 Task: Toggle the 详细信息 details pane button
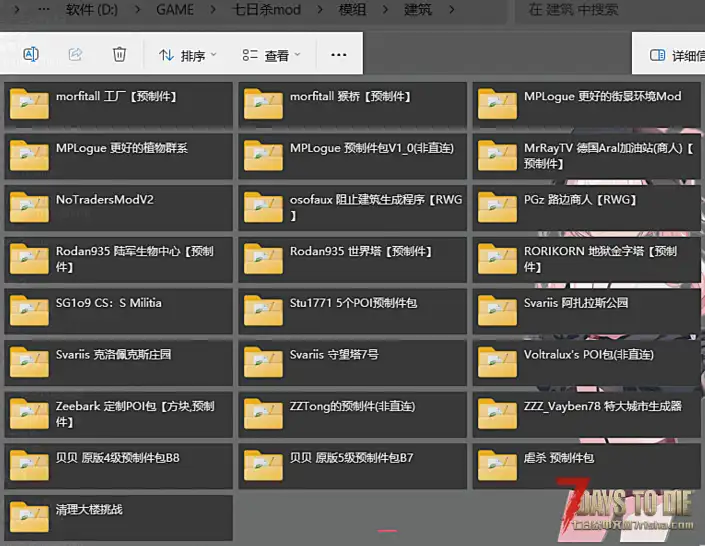click(x=677, y=55)
